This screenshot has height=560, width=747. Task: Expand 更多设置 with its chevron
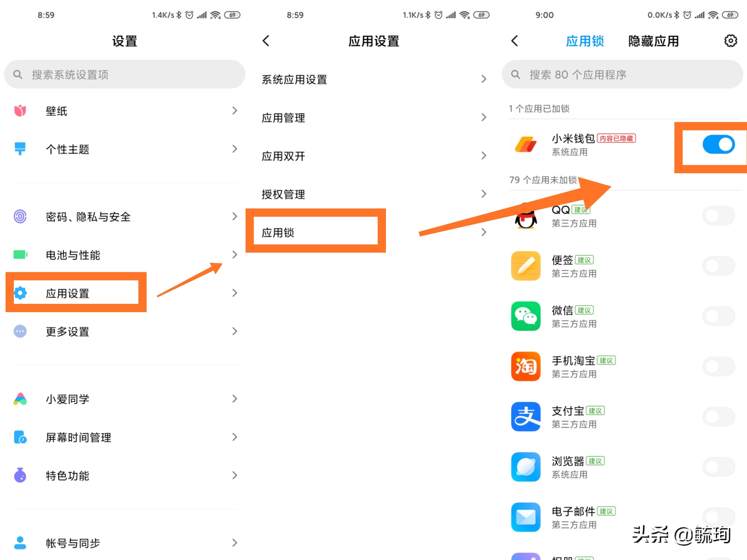pyautogui.click(x=235, y=332)
